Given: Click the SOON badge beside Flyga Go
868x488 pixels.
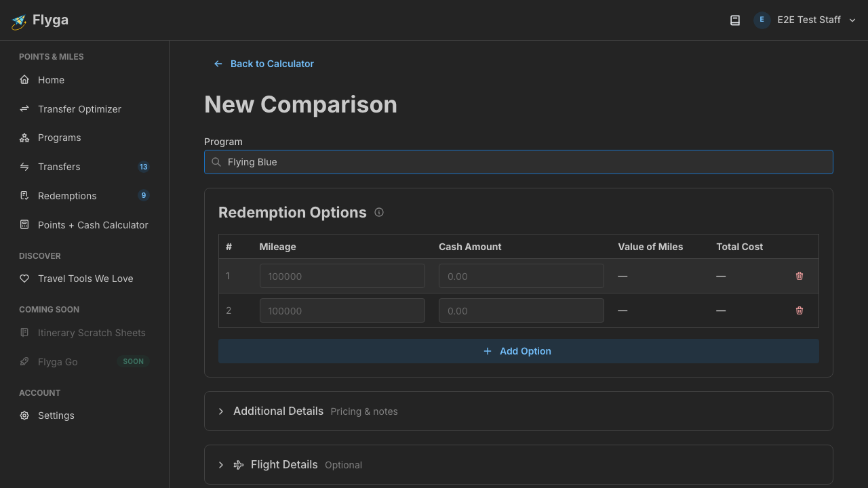Looking at the screenshot, I should click(x=133, y=361).
